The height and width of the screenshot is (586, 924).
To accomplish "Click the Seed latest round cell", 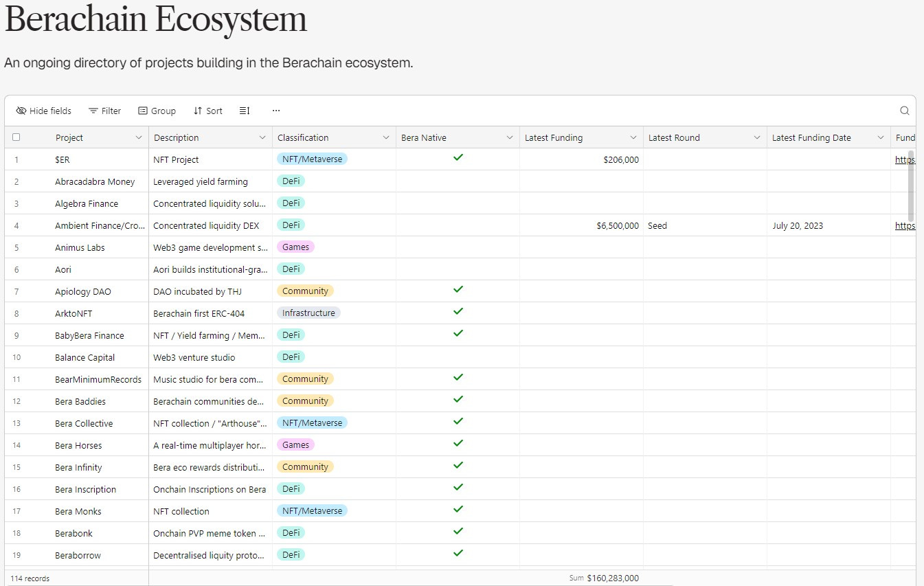I will coord(705,225).
